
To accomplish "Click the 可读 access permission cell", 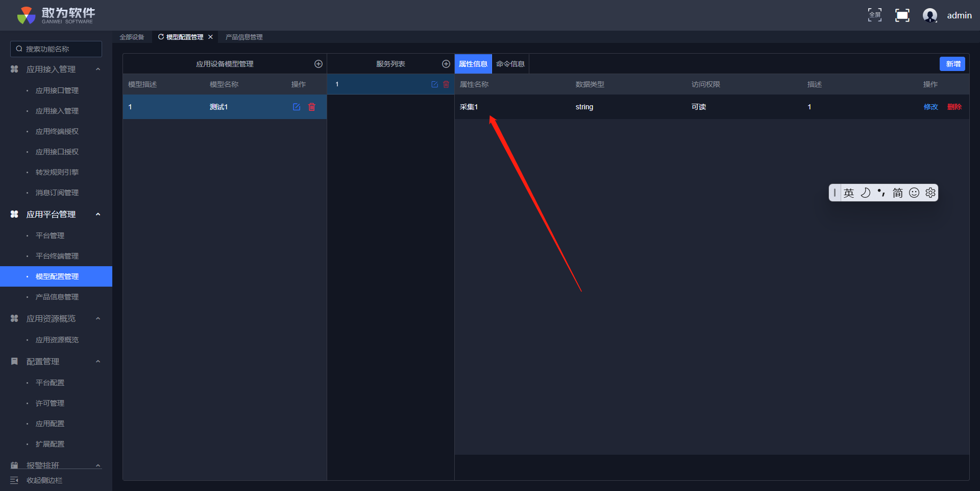I will pyautogui.click(x=699, y=107).
